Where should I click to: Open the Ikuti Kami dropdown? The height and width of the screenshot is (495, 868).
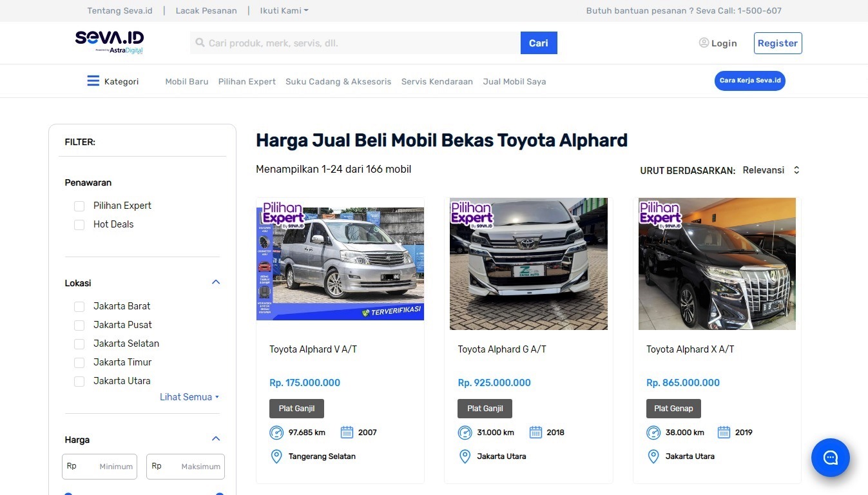284,11
